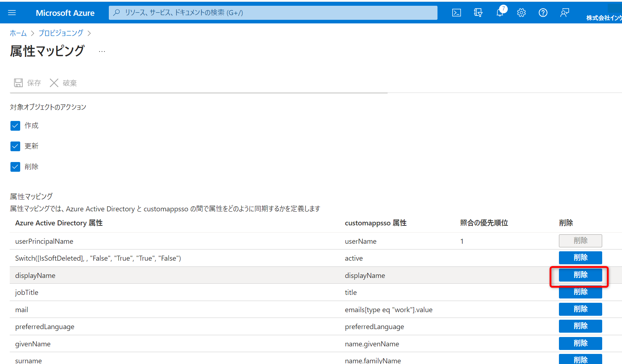Delete the Switch IsSoftDeleted active mapping
622x364 pixels.
pyautogui.click(x=580, y=258)
